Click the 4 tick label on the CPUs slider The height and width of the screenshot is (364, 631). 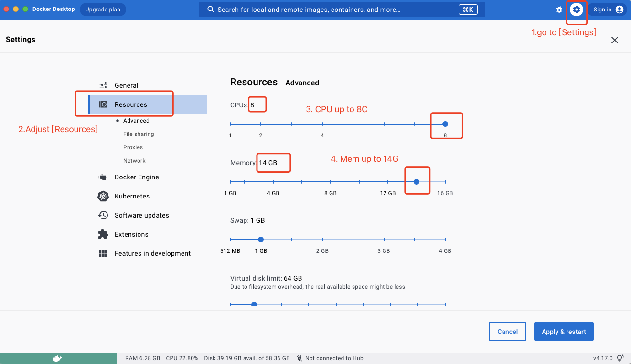[322, 135]
